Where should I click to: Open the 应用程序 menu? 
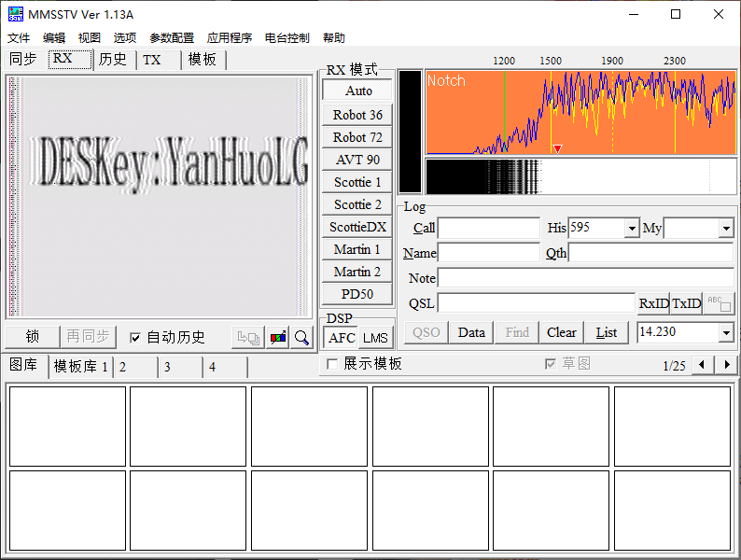(x=230, y=38)
